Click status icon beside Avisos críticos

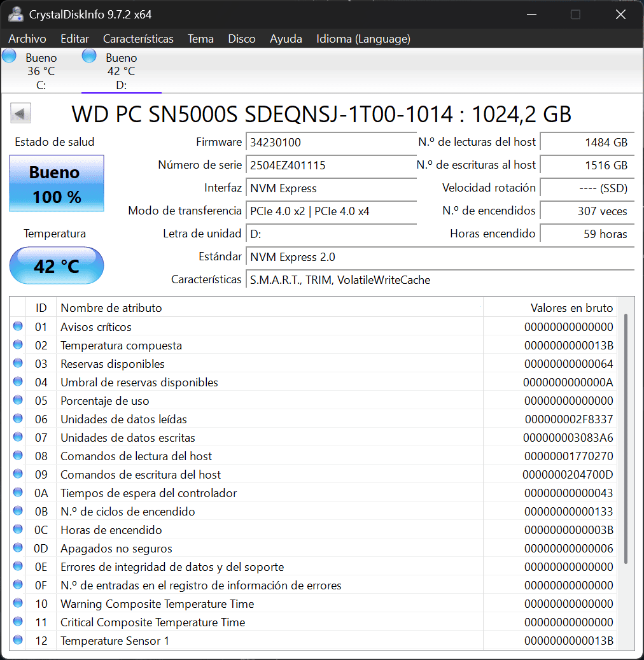[x=18, y=326]
